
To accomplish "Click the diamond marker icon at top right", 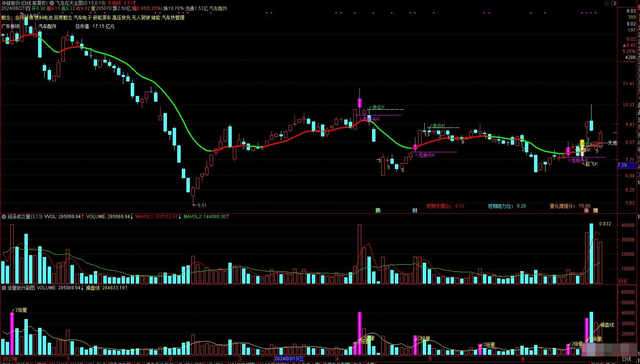I will click(x=607, y=3).
